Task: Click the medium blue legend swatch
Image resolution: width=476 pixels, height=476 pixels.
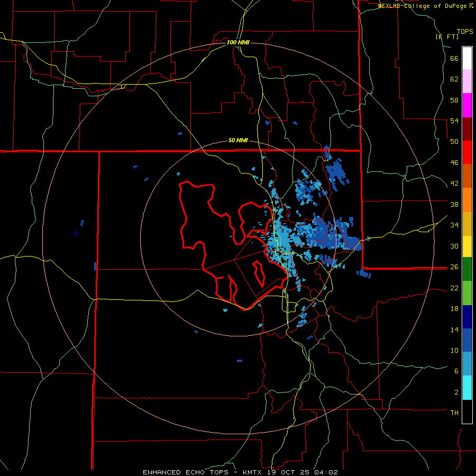Action: 467,340
